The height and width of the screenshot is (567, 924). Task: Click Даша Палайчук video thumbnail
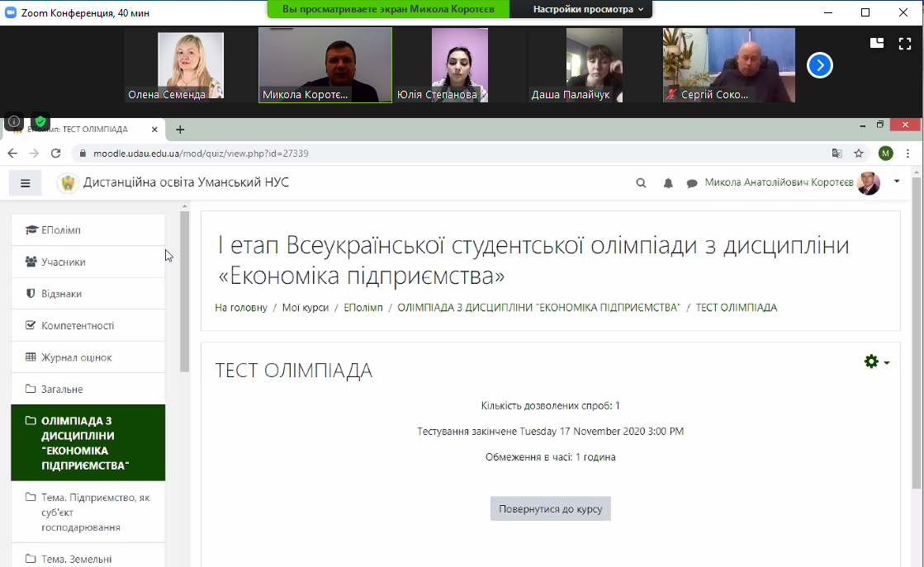tap(594, 65)
